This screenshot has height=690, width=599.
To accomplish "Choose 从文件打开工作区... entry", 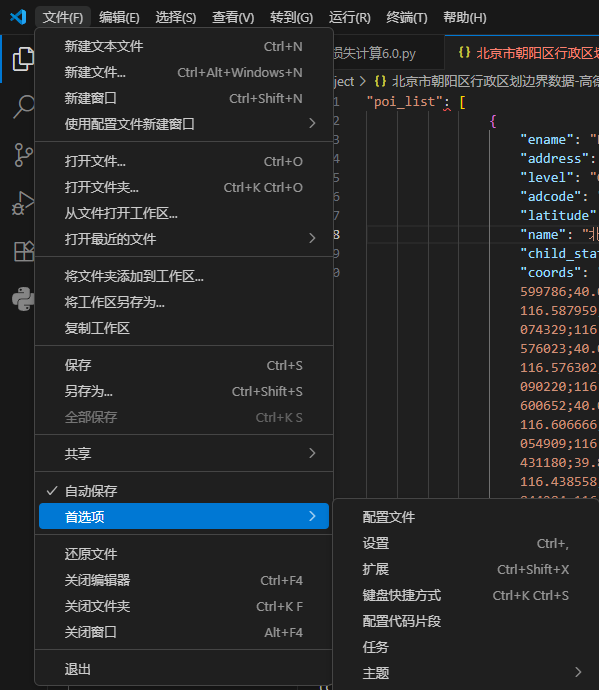I will coord(184,213).
